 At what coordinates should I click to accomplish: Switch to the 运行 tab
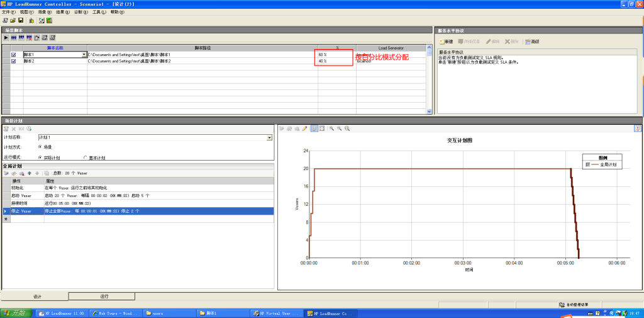click(104, 296)
